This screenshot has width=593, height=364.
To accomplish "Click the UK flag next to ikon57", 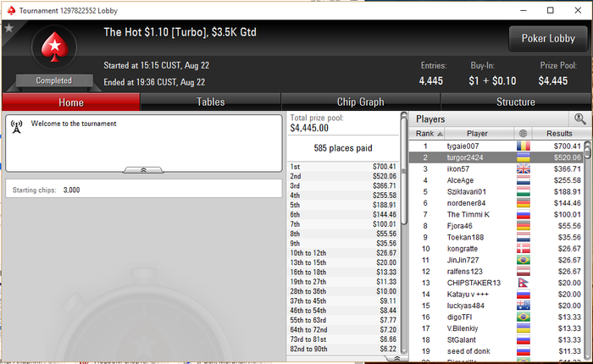I will (x=523, y=168).
